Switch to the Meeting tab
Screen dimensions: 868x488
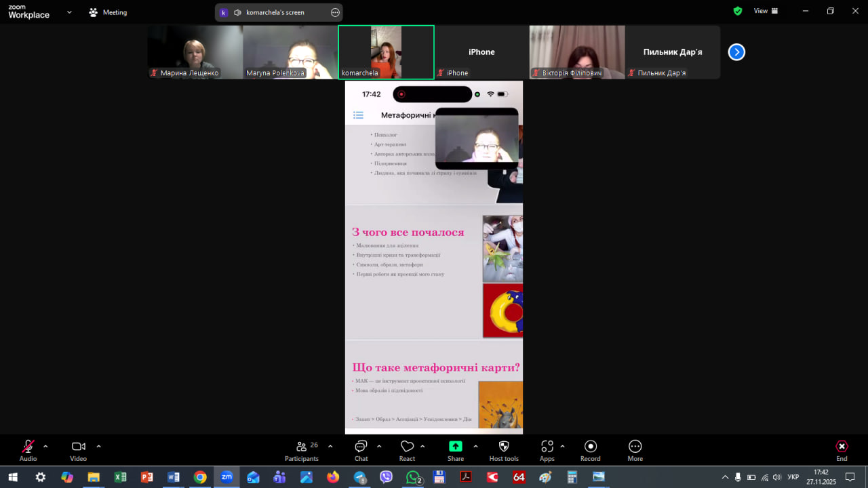point(108,12)
